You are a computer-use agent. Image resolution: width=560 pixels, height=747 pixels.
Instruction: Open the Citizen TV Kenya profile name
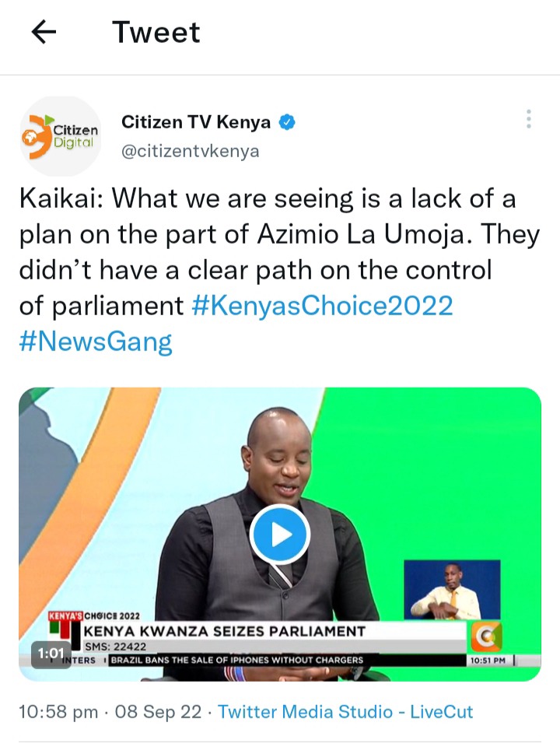196,122
